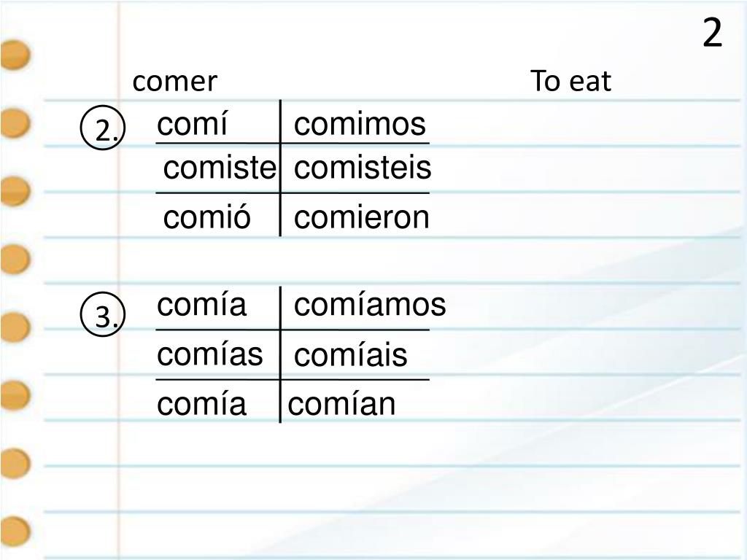Click the word comieron
This screenshot has height=560, width=747.
(x=362, y=217)
